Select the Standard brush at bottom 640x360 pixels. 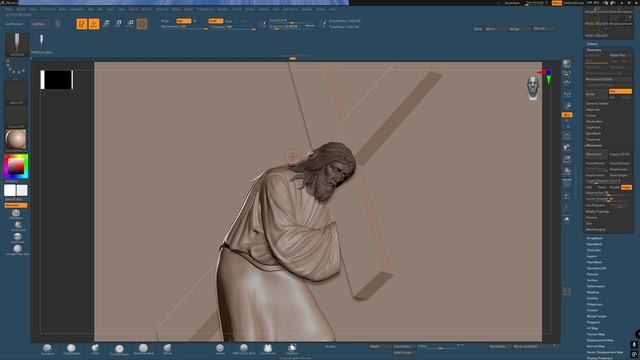pyautogui.click(x=47, y=349)
